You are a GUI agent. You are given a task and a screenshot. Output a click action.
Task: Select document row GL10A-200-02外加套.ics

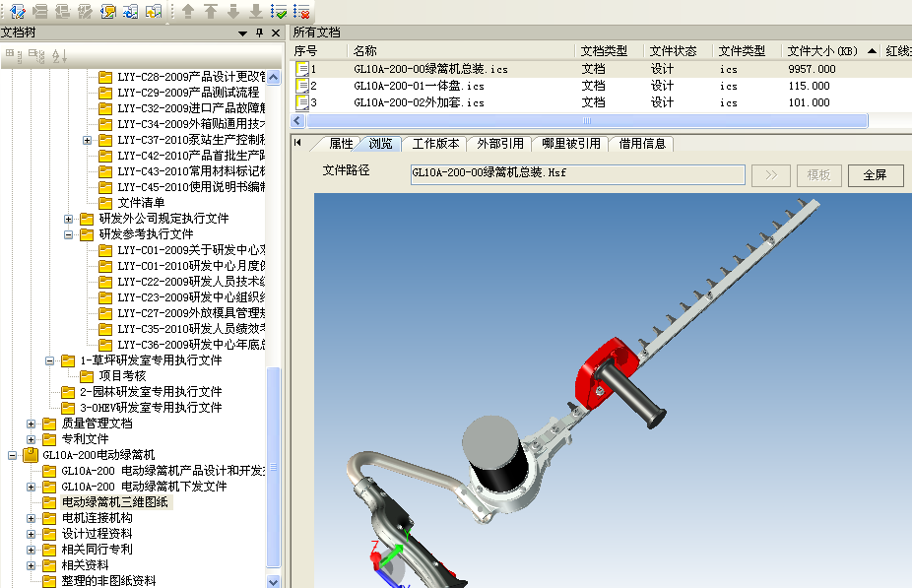click(414, 101)
